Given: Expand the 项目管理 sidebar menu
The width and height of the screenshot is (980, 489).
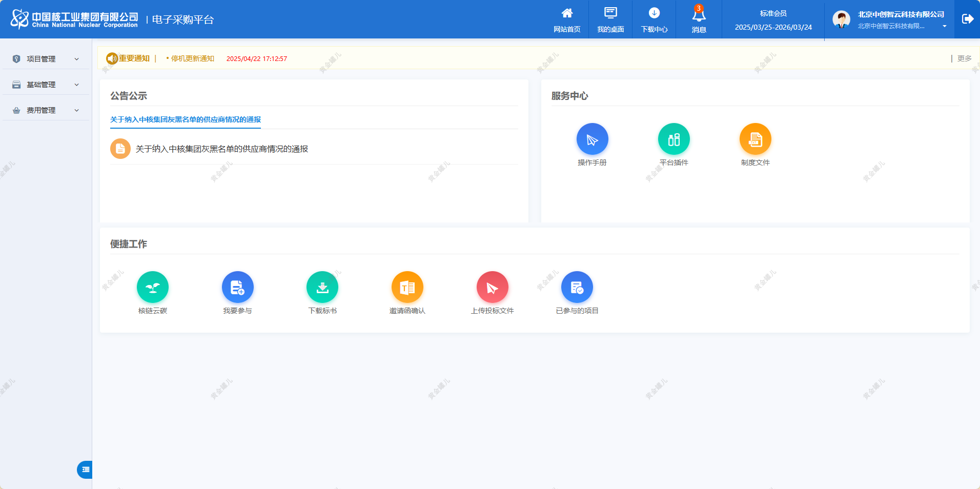Looking at the screenshot, I should pos(46,59).
